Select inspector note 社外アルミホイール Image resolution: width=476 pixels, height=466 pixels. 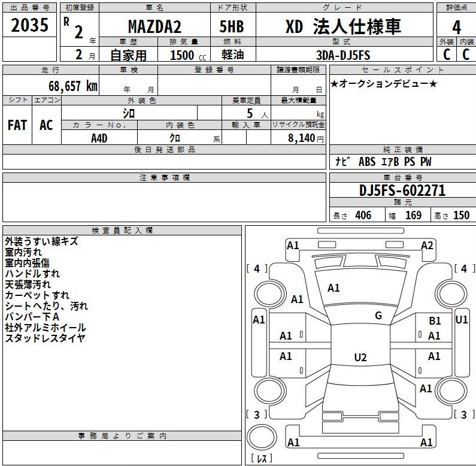[46, 328]
